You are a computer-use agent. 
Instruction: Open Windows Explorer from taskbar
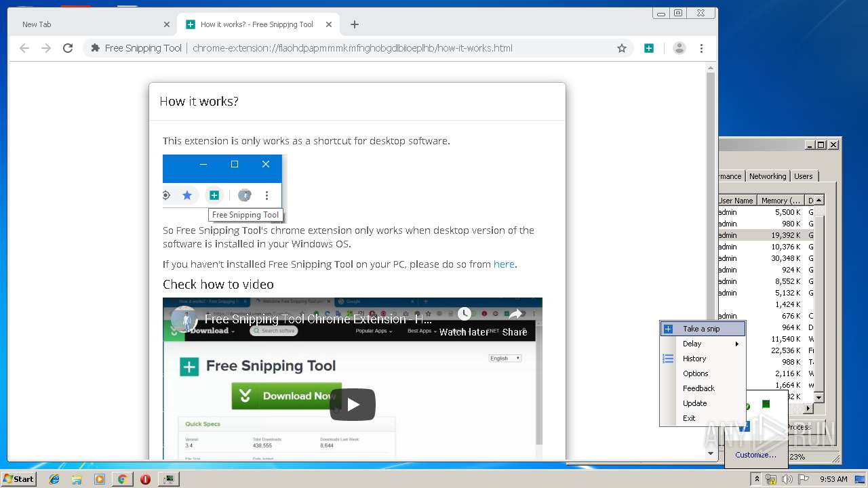[x=77, y=479]
